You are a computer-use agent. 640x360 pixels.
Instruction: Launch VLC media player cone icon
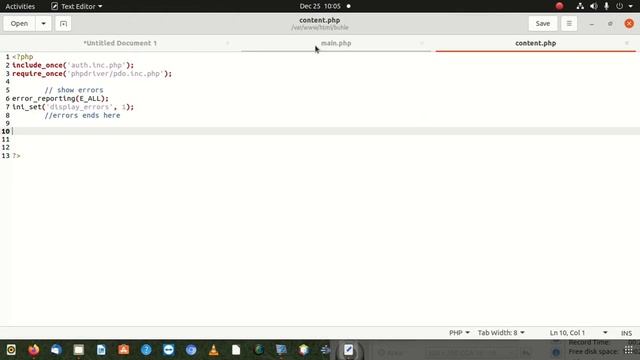(x=213, y=350)
